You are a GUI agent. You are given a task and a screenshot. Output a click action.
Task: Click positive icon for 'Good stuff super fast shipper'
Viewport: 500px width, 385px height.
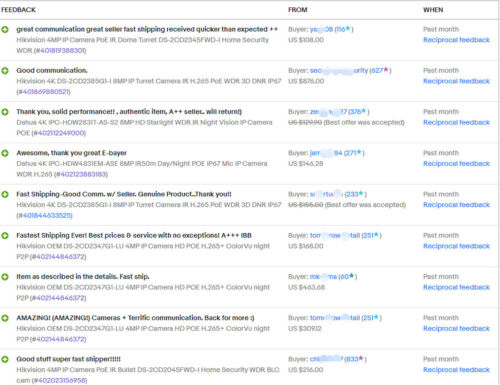(x=5, y=359)
